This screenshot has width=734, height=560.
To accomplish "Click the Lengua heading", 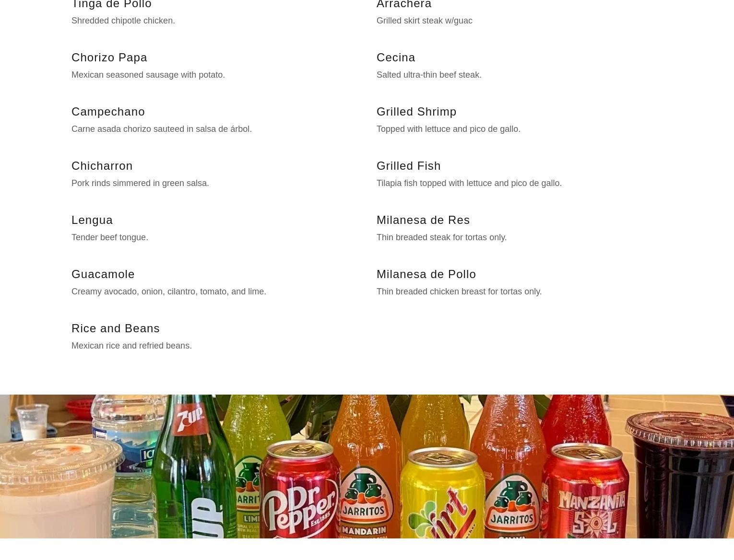I will coord(92,220).
